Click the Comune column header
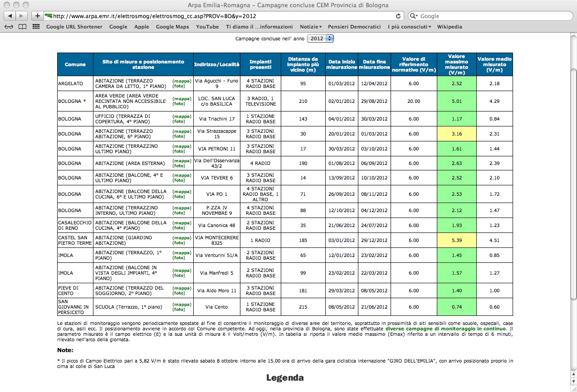Viewport: 577px width, 392px height. [x=75, y=64]
